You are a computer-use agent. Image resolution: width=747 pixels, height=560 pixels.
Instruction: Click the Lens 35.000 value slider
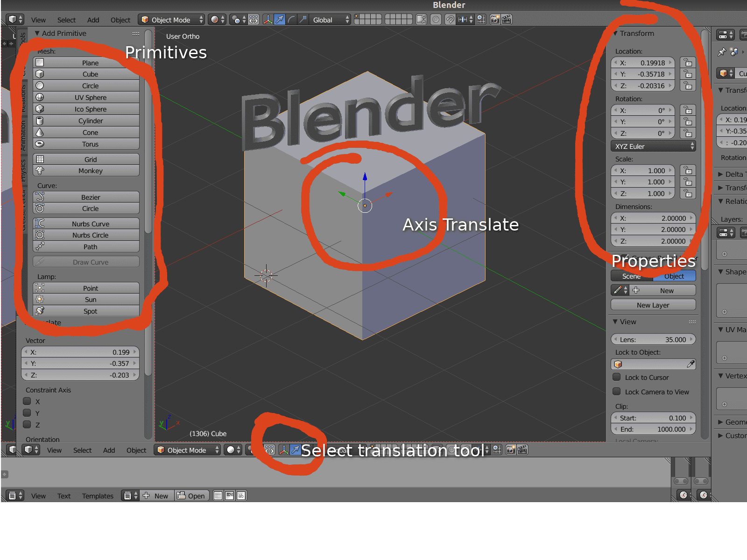pos(653,339)
